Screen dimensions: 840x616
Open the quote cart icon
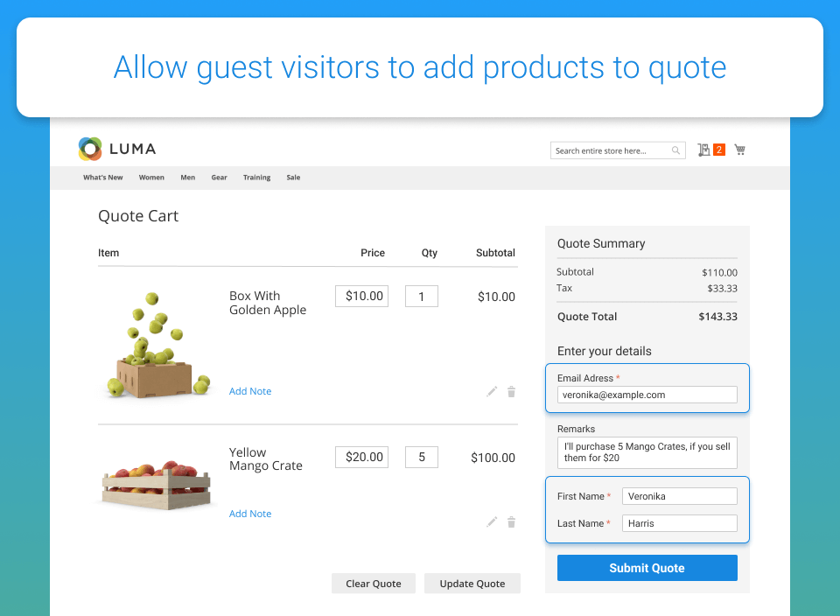(x=704, y=150)
